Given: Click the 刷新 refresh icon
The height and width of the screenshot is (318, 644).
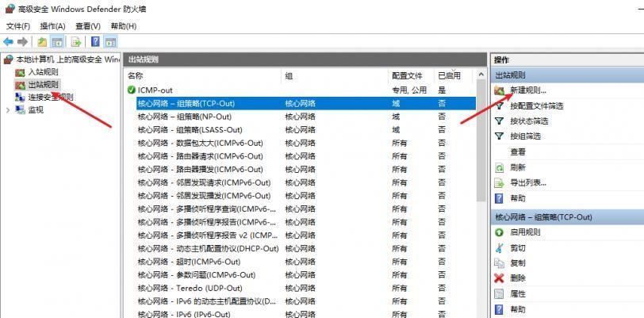Looking at the screenshot, I should coord(499,167).
